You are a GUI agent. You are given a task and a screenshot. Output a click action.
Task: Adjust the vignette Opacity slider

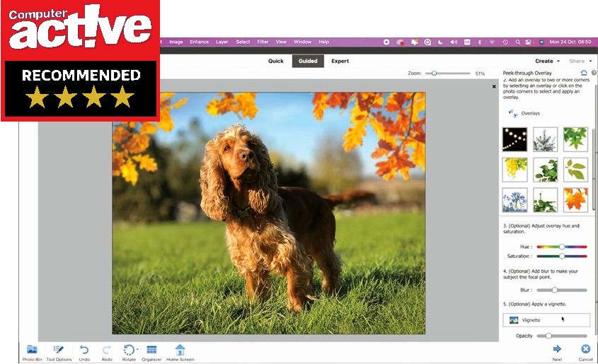point(562,336)
